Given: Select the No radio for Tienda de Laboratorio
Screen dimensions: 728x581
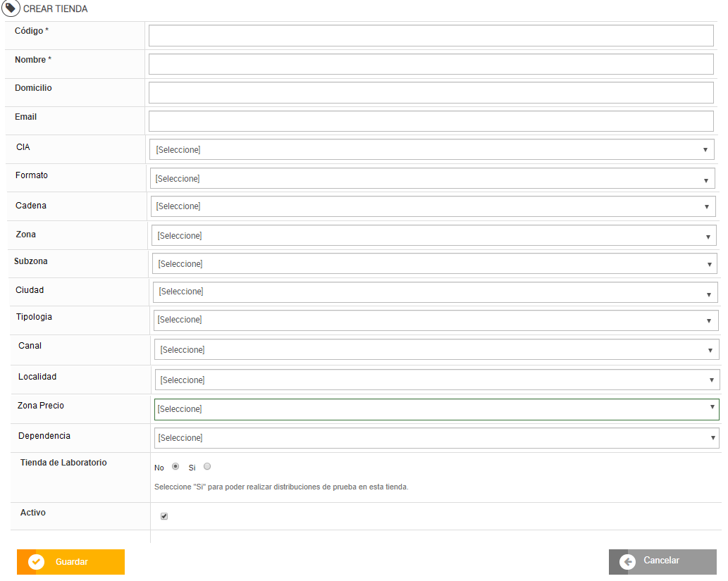Looking at the screenshot, I should [x=175, y=466].
